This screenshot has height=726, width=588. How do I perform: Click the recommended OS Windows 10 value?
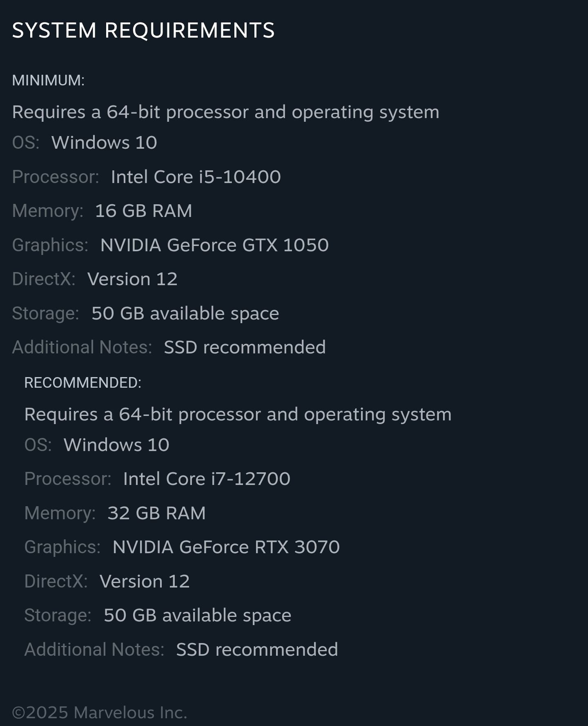[x=116, y=445]
